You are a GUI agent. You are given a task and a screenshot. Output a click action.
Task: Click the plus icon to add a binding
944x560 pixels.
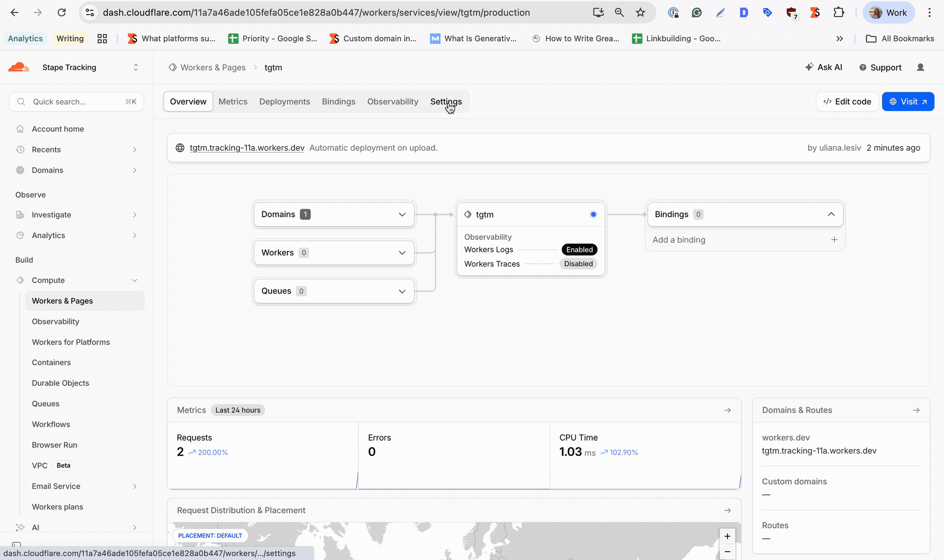(x=834, y=240)
